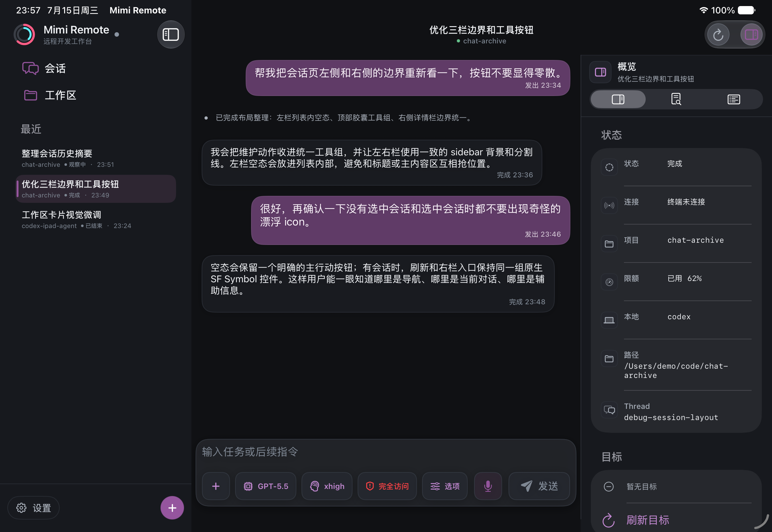Click the 已用 62% quota value
The image size is (772, 532).
point(685,278)
